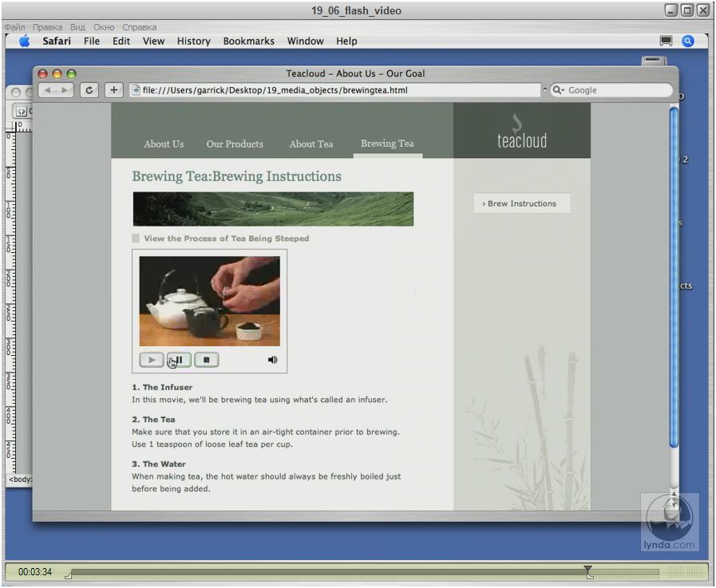Click Safari's back navigation arrow
This screenshot has height=588, width=716.
[x=47, y=90]
